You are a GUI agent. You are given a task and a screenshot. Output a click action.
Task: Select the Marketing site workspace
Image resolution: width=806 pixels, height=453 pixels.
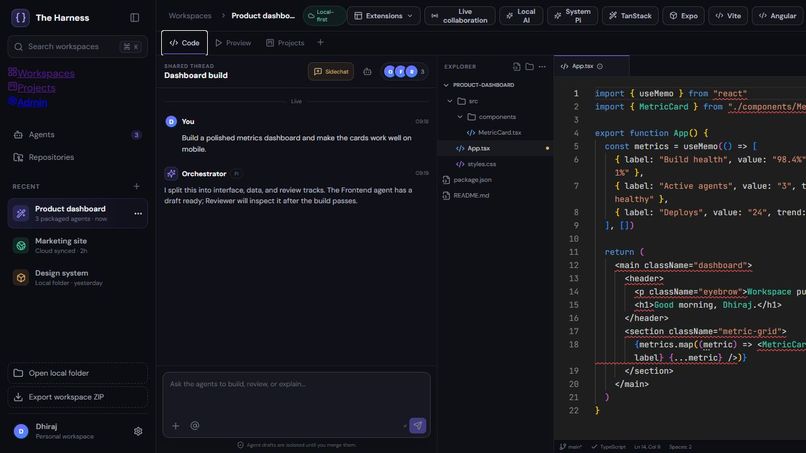[x=78, y=245]
